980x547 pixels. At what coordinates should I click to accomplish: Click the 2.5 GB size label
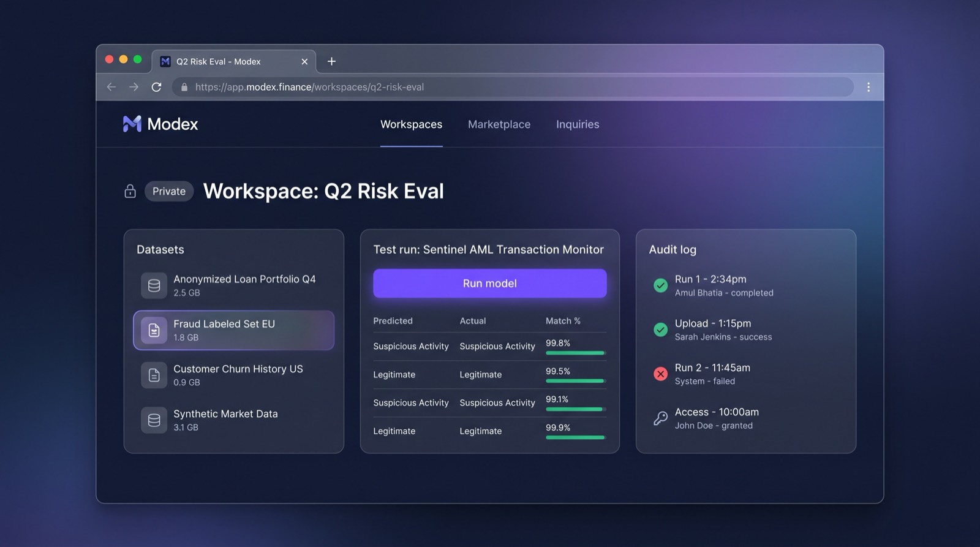(187, 293)
